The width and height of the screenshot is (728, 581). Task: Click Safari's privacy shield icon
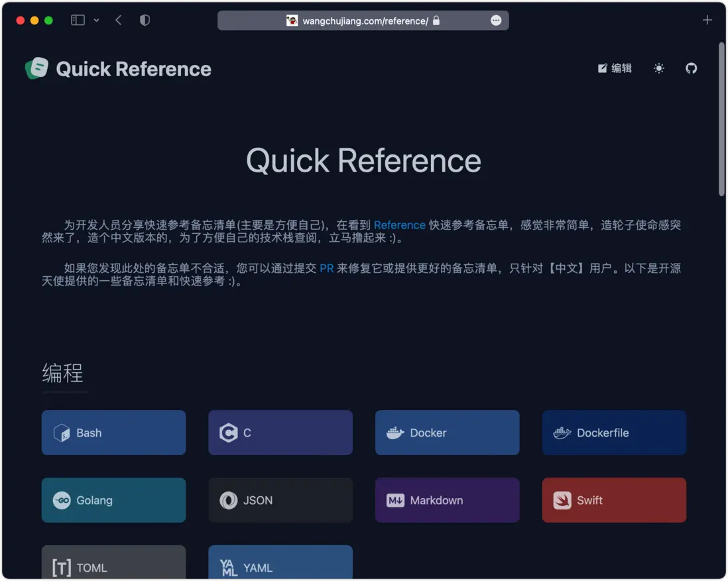(145, 20)
